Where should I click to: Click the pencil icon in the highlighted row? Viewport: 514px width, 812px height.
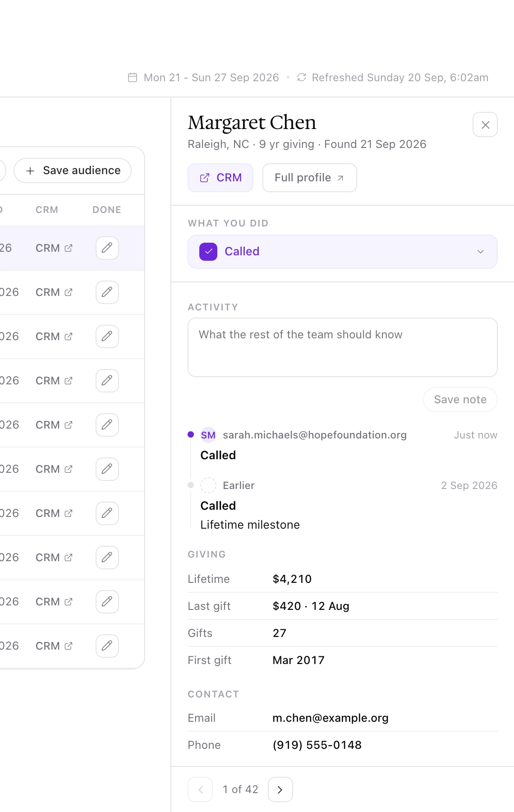click(107, 248)
